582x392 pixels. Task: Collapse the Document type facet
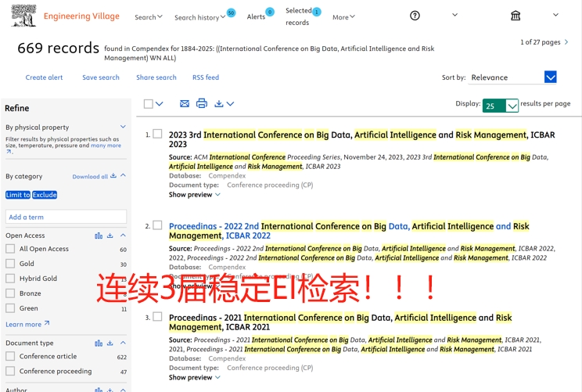point(124,343)
